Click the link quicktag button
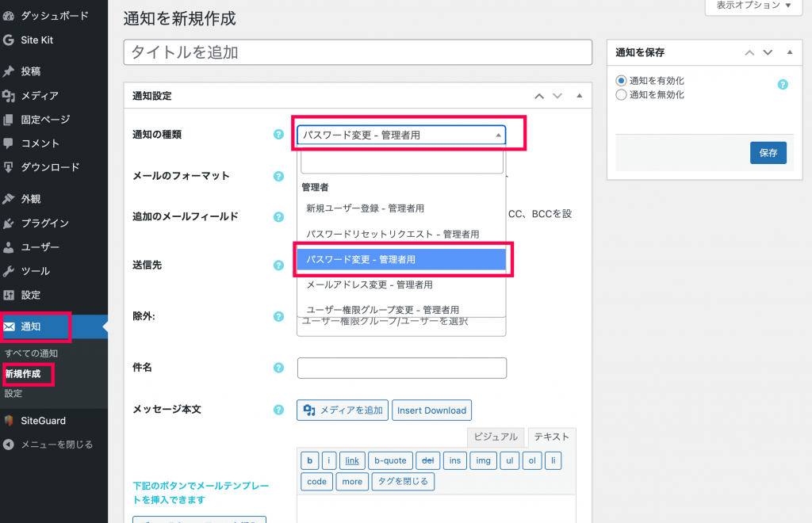The height and width of the screenshot is (523, 812). 352,460
